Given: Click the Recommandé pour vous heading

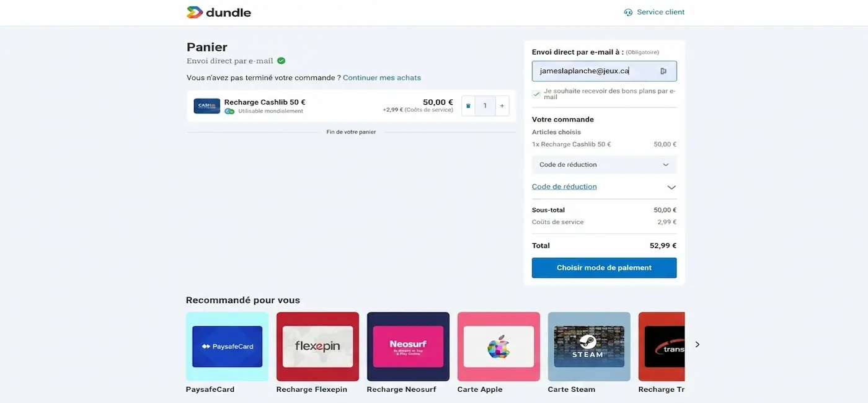Looking at the screenshot, I should [243, 300].
